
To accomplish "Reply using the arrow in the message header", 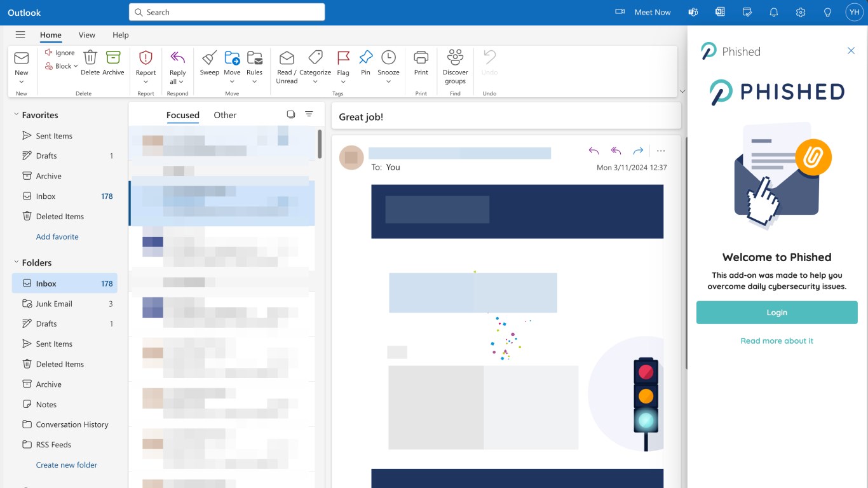I will pyautogui.click(x=593, y=151).
